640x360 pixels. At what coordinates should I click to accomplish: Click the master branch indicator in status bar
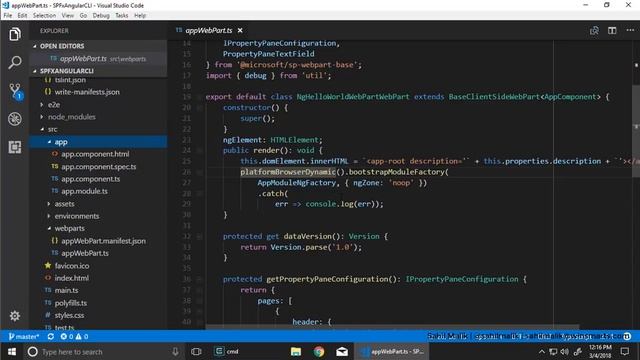[24, 337]
